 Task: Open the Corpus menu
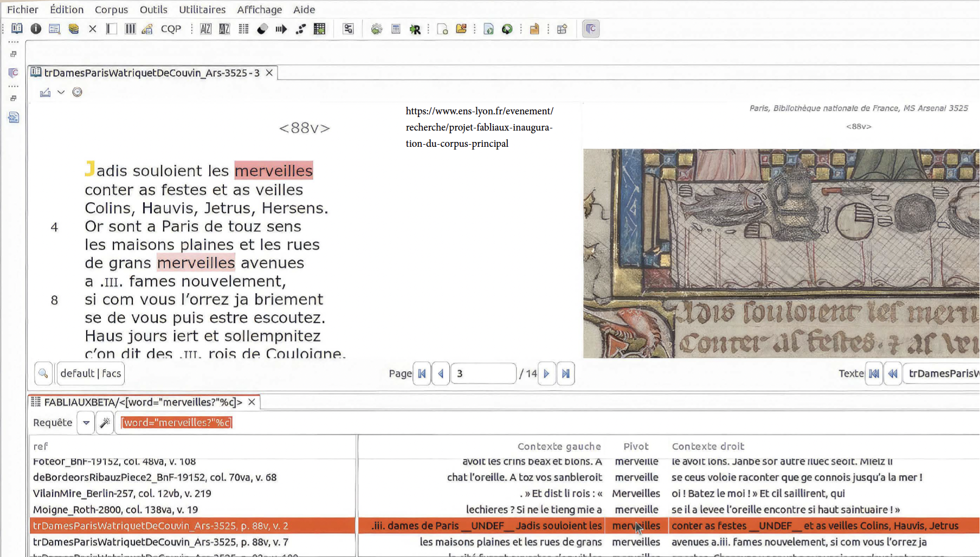pos(111,9)
